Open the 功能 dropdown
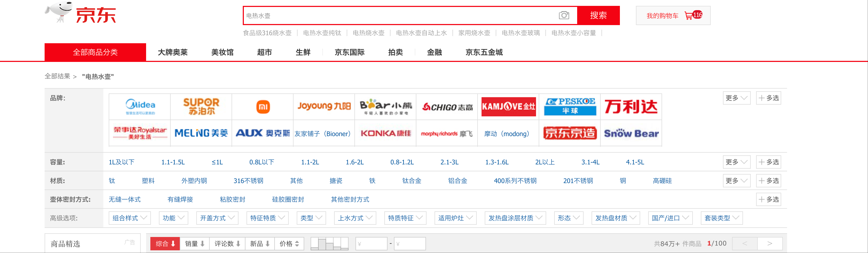The height and width of the screenshot is (253, 868). [x=174, y=218]
